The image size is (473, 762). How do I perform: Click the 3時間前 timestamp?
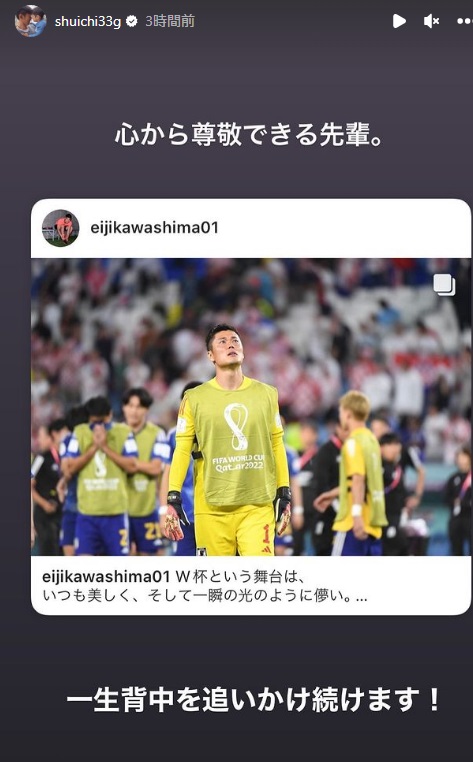pos(170,21)
